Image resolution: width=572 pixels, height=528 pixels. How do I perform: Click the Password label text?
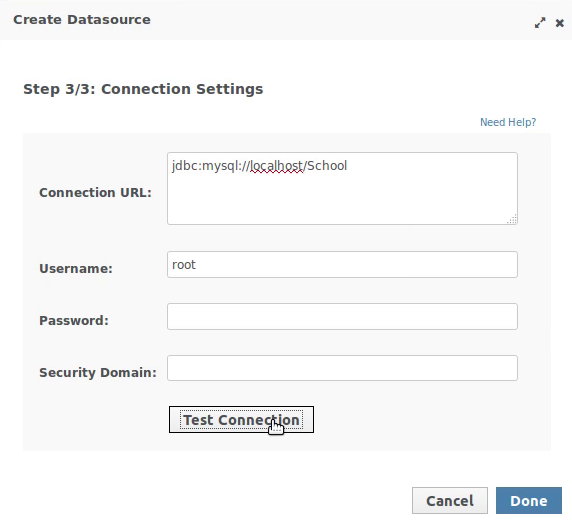(74, 321)
